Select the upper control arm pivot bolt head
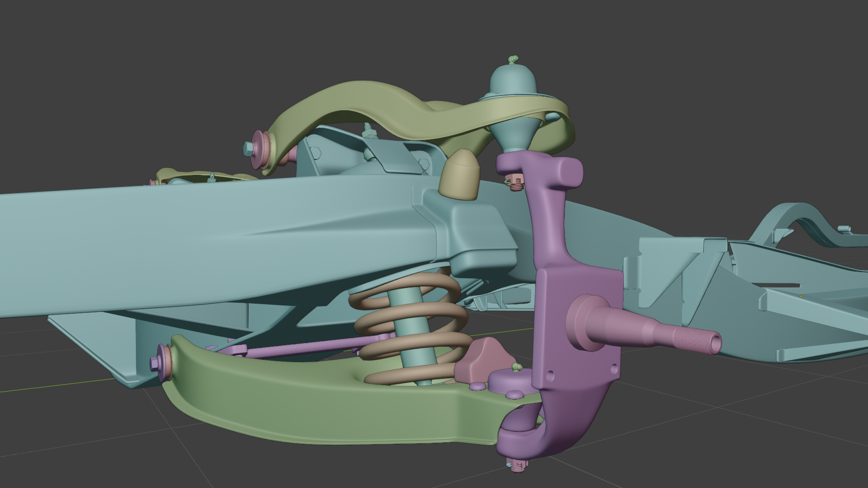 [x=249, y=148]
